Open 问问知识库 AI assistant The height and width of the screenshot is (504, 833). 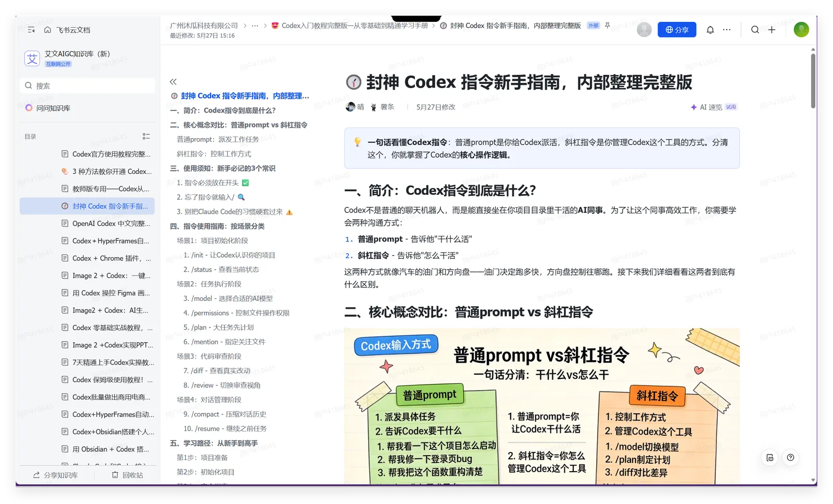coord(48,108)
